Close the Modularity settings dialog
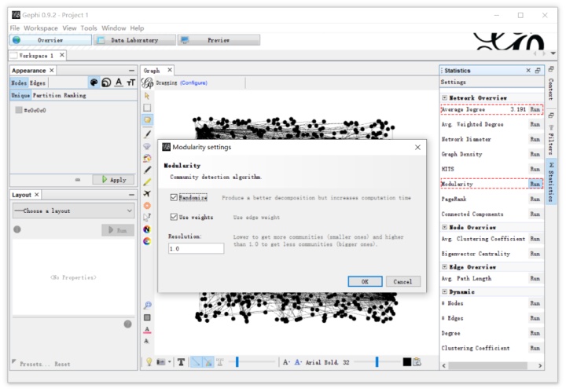The width and height of the screenshot is (566, 392). [417, 147]
